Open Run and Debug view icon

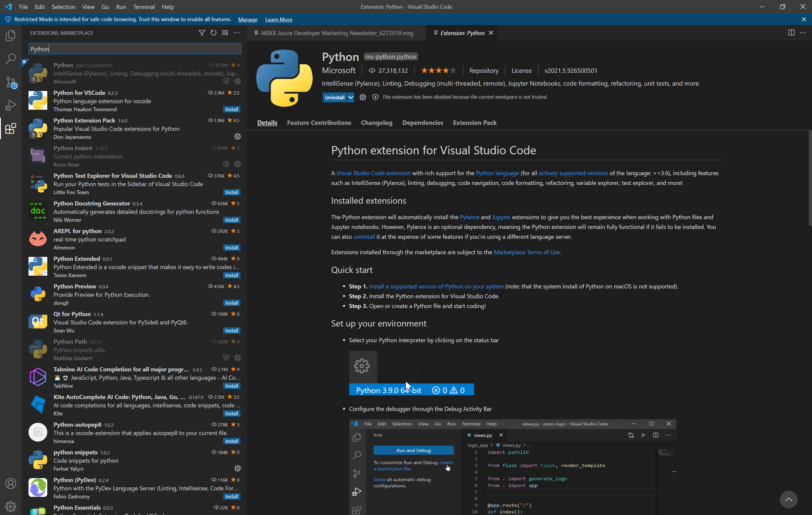pyautogui.click(x=11, y=105)
